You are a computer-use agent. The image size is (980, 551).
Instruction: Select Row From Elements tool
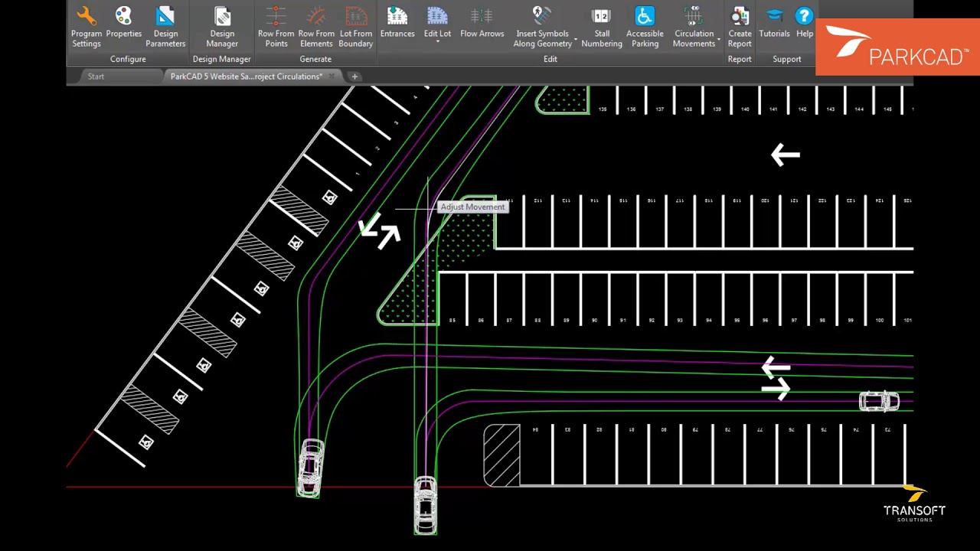[x=316, y=28]
